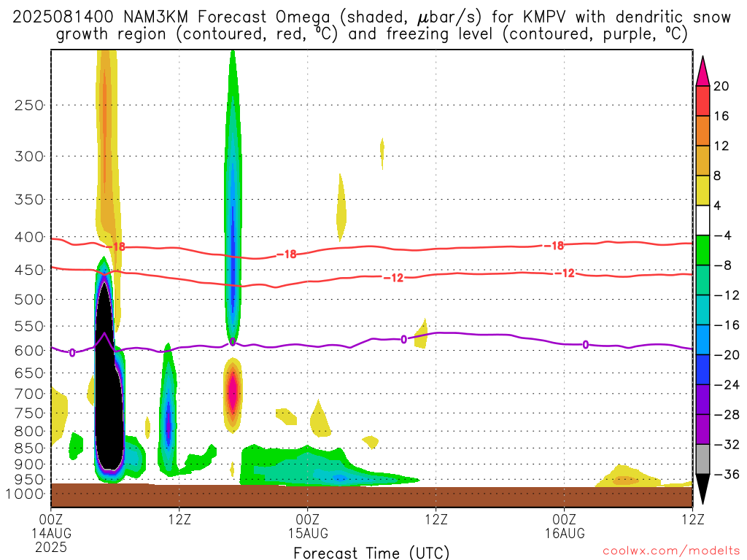Click the Forecast Time (UTC) axis title
The width and height of the screenshot is (747, 560).
tap(371, 553)
